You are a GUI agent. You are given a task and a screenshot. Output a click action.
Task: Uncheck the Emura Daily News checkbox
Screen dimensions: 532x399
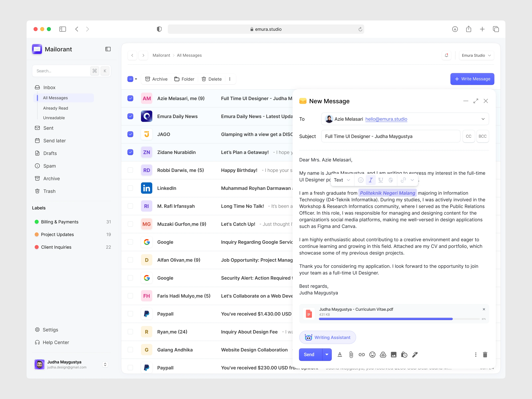coord(130,116)
